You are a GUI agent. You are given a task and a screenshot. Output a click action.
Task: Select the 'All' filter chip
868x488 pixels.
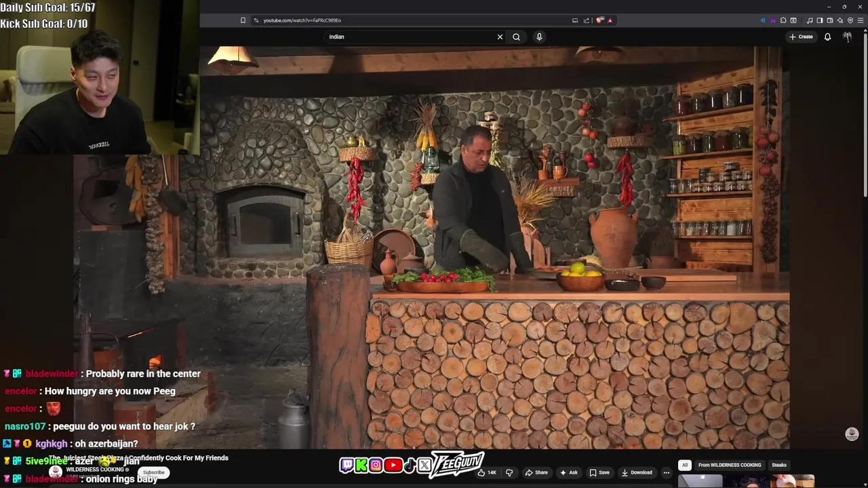(x=685, y=465)
